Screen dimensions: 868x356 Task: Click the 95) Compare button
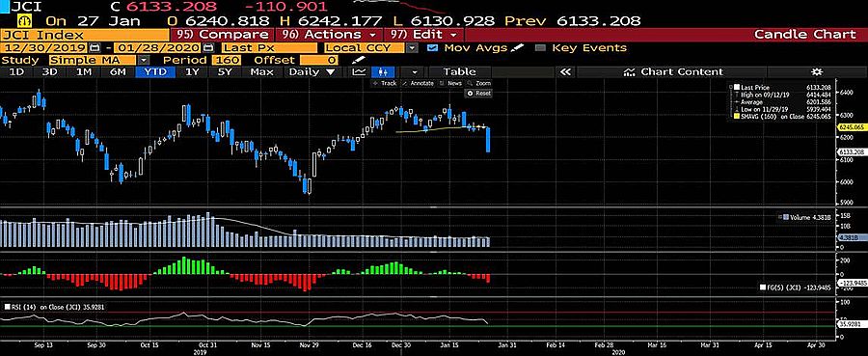click(223, 34)
